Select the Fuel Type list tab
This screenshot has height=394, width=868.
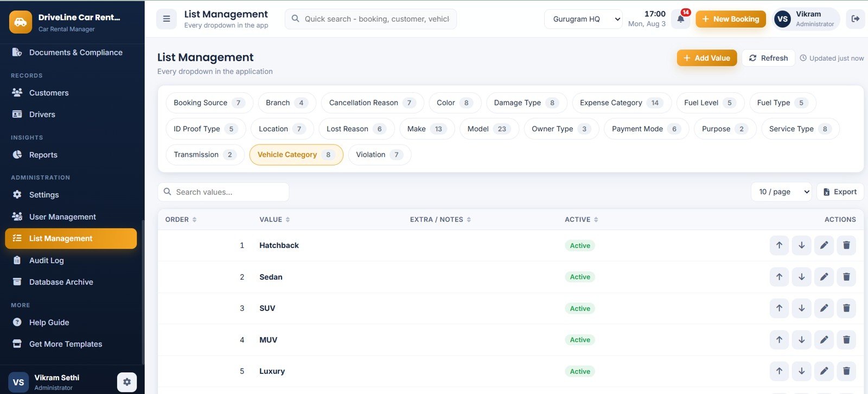click(782, 103)
